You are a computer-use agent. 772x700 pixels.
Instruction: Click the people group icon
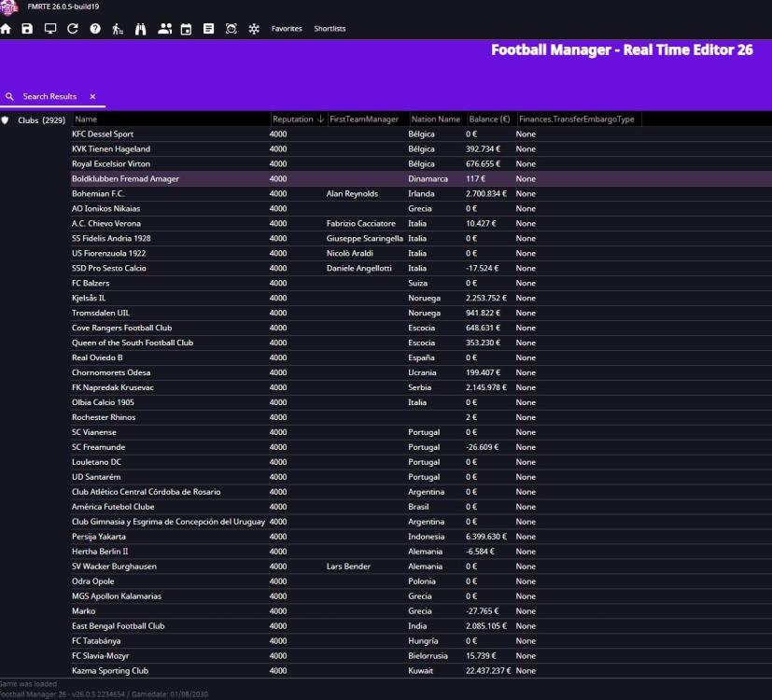[164, 29]
